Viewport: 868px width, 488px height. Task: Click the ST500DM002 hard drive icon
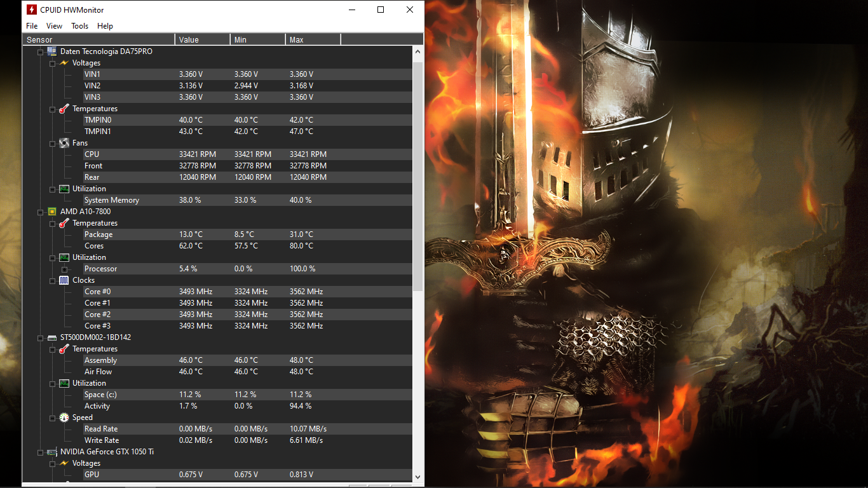pyautogui.click(x=52, y=337)
